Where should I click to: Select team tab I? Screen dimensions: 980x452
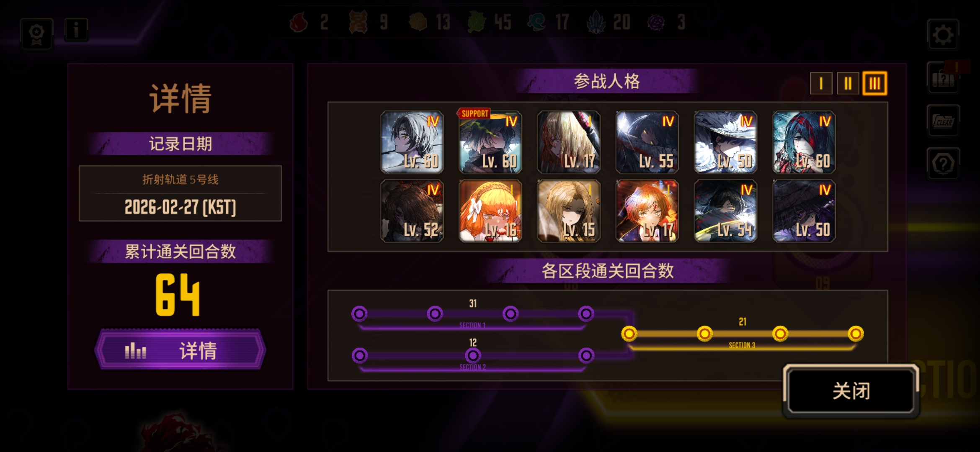coord(821,83)
